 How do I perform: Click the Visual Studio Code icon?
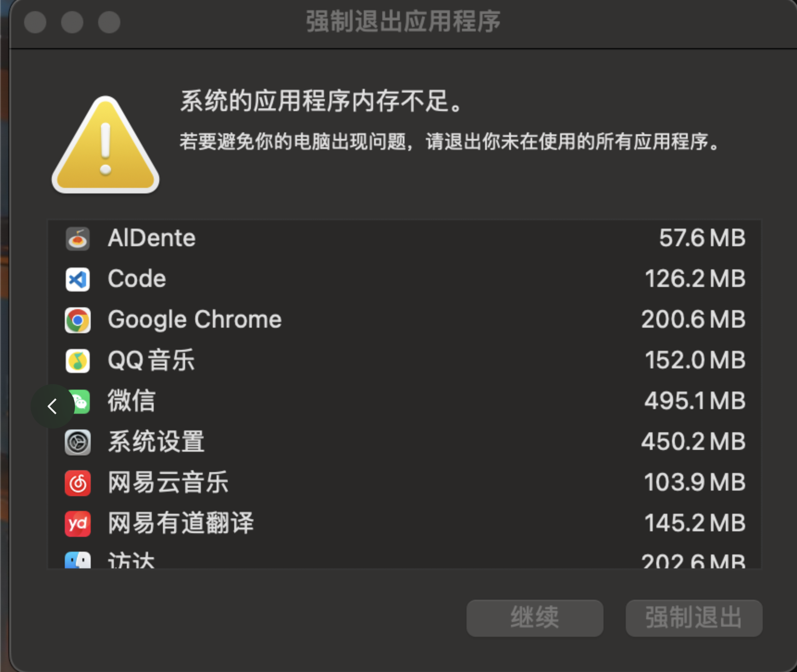coord(78,280)
